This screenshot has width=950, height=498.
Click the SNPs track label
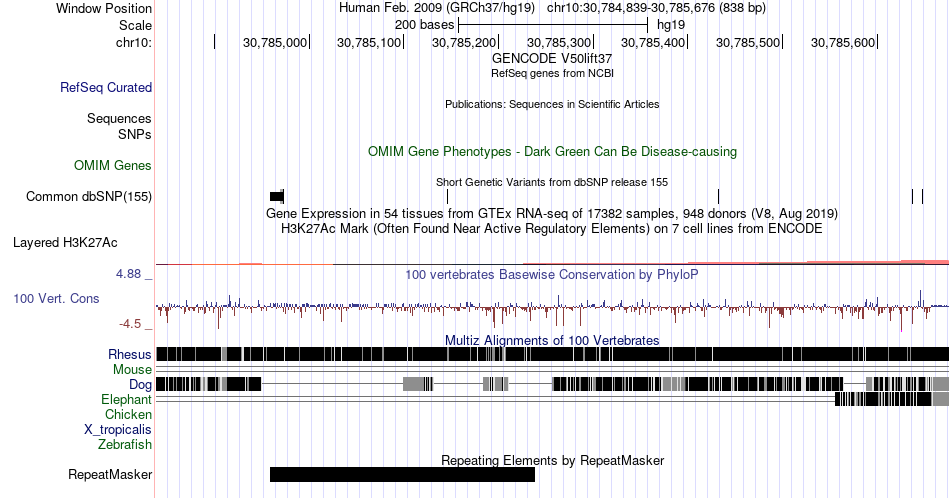(x=135, y=134)
